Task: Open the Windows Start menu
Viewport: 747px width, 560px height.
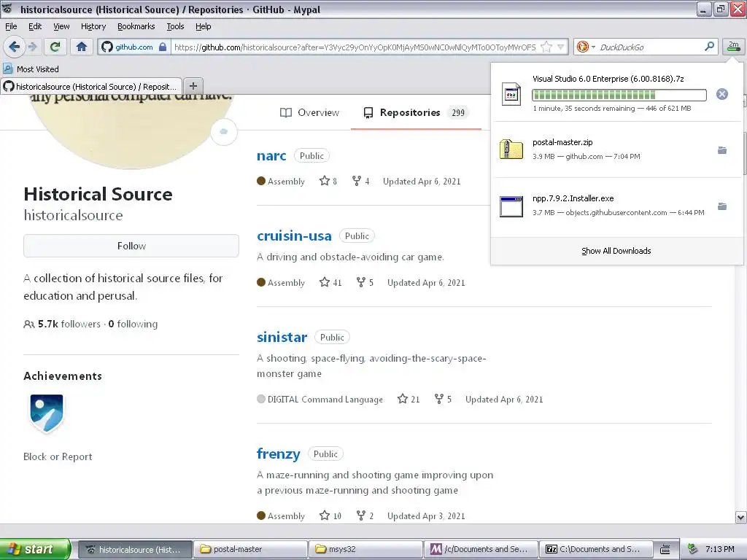Action: (x=35, y=549)
